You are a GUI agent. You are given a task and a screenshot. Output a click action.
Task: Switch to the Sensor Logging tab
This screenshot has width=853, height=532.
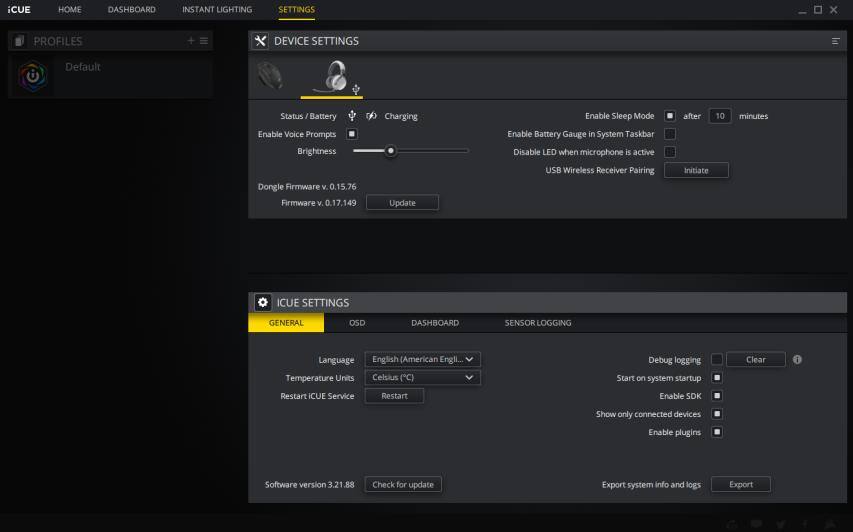[538, 323]
